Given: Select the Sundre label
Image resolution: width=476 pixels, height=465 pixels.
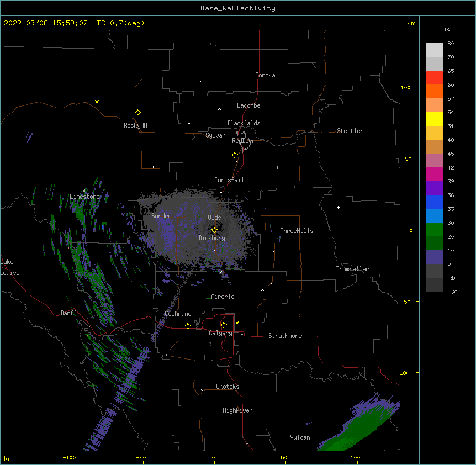Looking at the screenshot, I should point(161,216).
